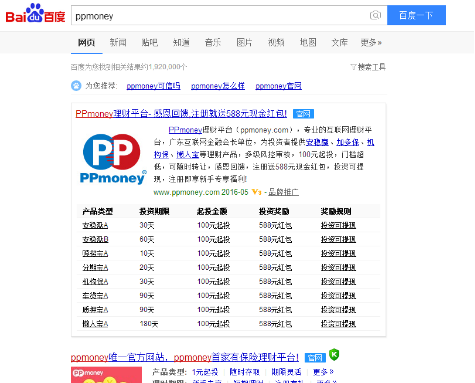The height and width of the screenshot is (383, 475).
Task: Go to the 图片 tab
Action: 244,43
